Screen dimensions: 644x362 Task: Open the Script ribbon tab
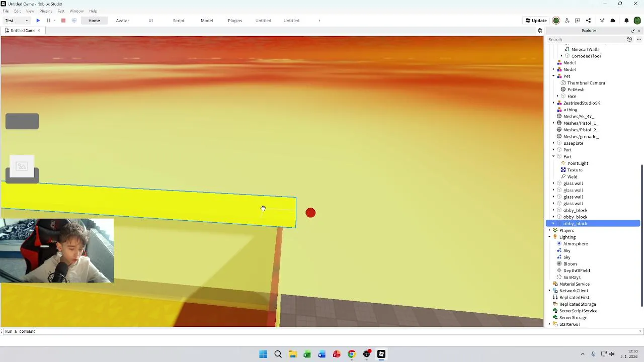[179, 21]
